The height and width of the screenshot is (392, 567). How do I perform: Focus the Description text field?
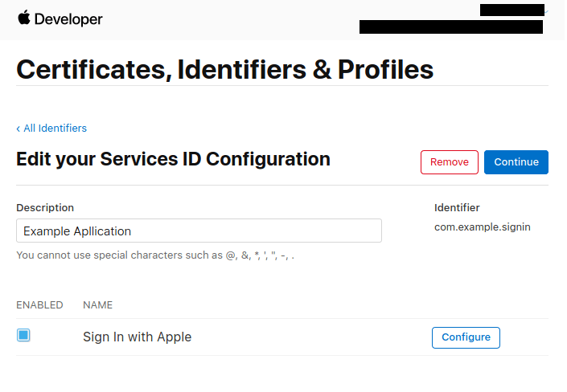pos(199,231)
